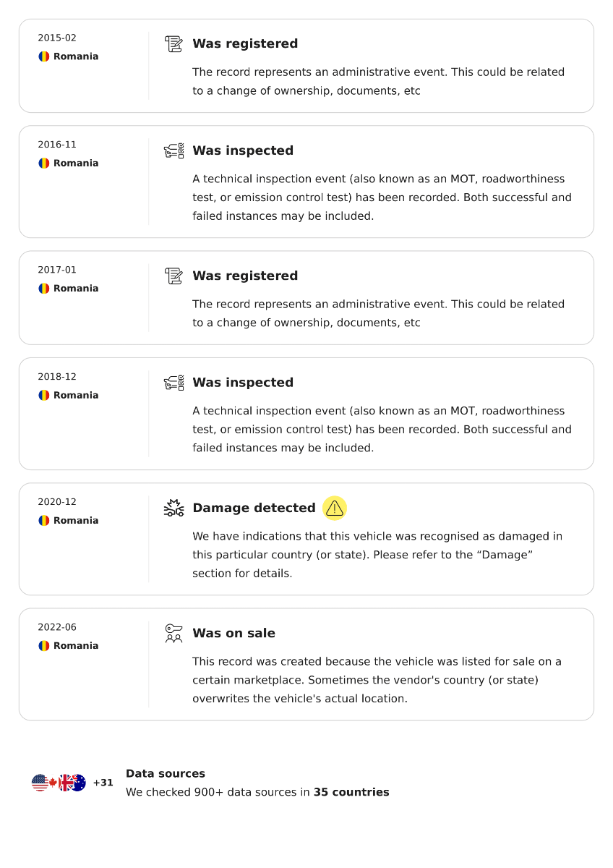Viewport: 613px width, 868px height.
Task: Click the +31 more countries label
Action: 103,783
